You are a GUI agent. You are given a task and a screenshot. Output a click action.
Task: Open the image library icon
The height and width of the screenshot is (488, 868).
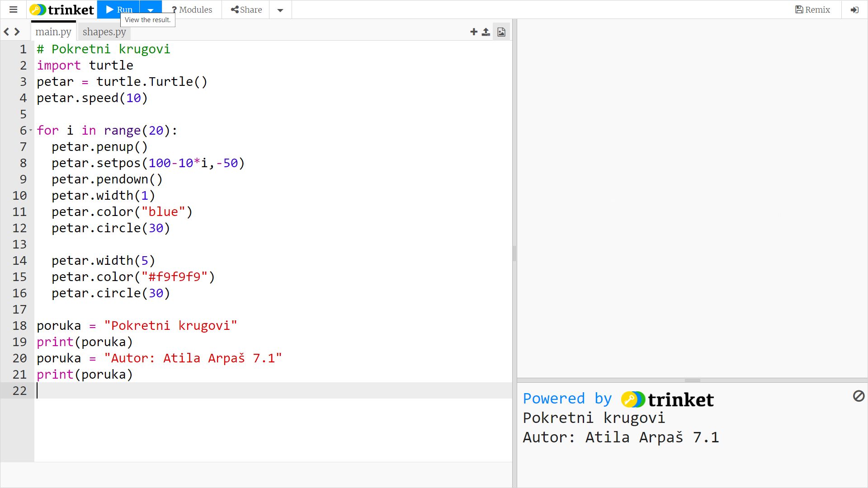pyautogui.click(x=501, y=32)
